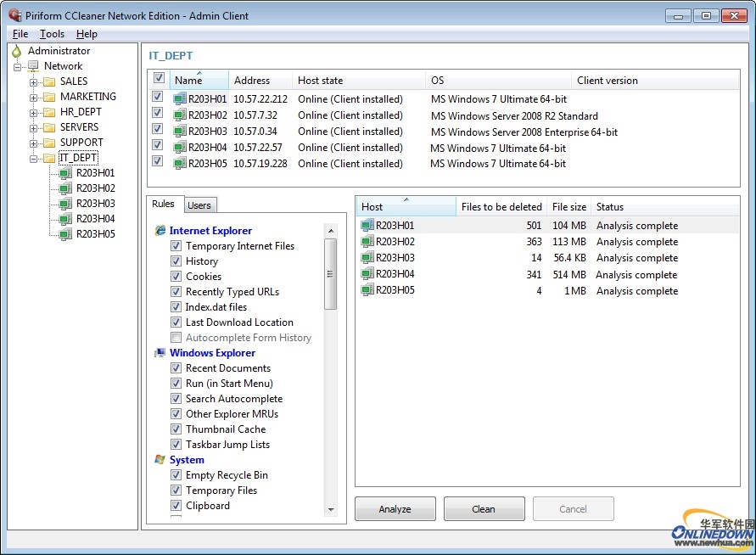
Task: Sort by Files to be deleted column
Action: pyautogui.click(x=501, y=207)
